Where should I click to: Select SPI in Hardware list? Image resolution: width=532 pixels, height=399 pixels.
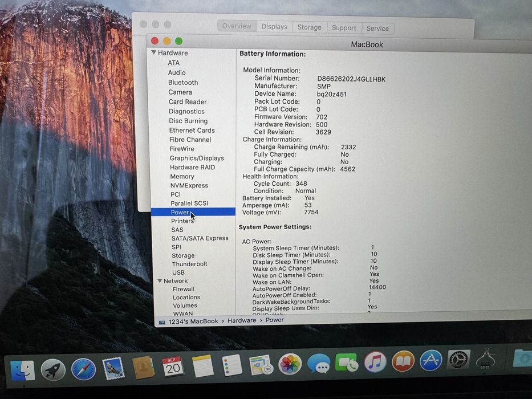point(176,247)
